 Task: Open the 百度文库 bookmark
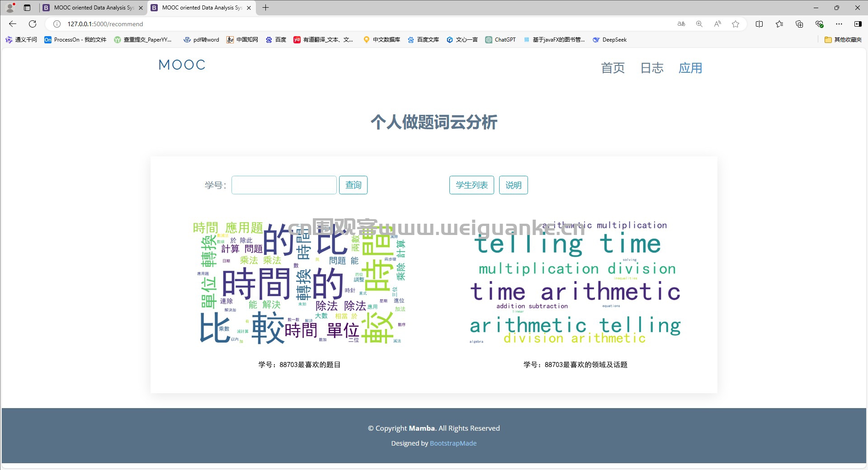point(423,40)
